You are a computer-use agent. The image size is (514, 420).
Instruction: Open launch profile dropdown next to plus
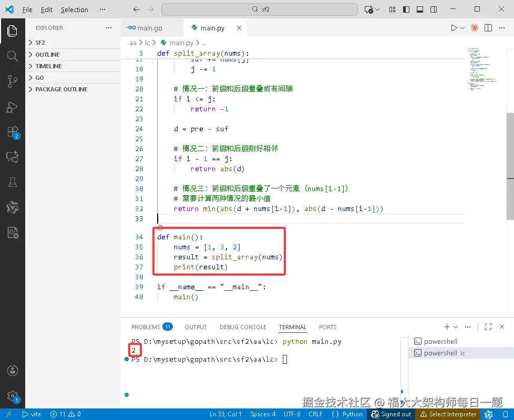[x=456, y=327]
